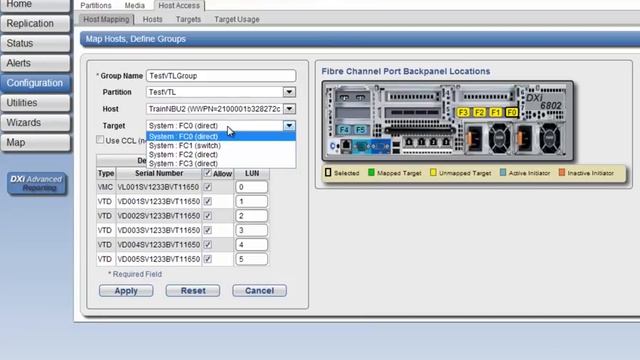
Task: Click the Serial Number column header
Action: [159, 173]
